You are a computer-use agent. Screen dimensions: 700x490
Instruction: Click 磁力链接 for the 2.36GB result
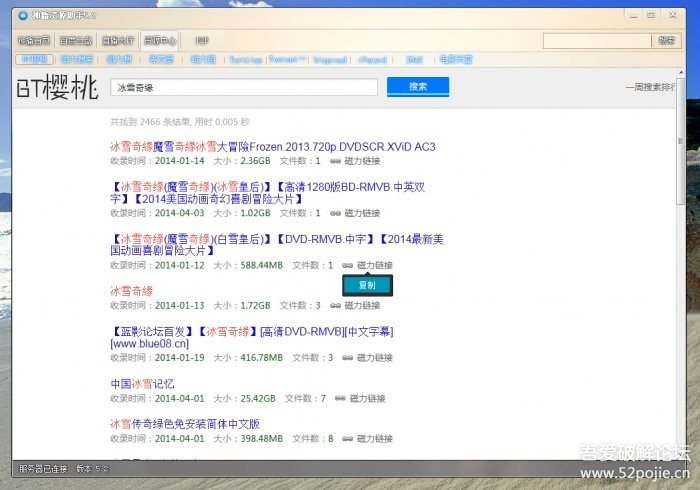pos(362,161)
